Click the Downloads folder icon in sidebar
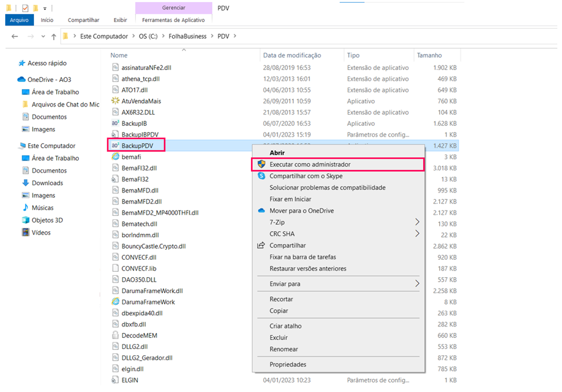This screenshot has width=562, height=392. point(26,183)
